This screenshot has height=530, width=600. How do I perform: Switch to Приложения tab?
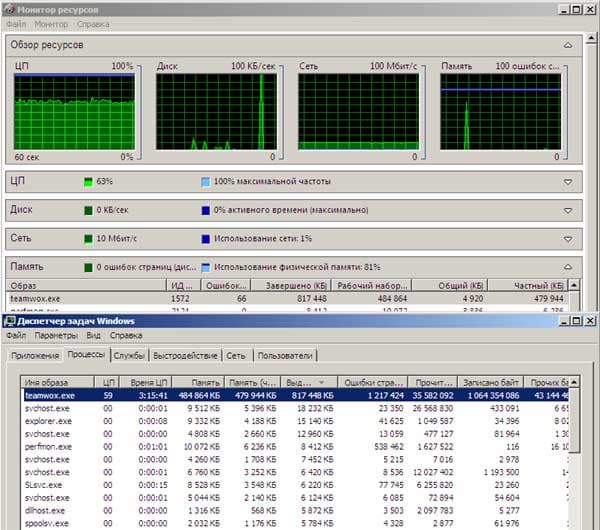35,356
